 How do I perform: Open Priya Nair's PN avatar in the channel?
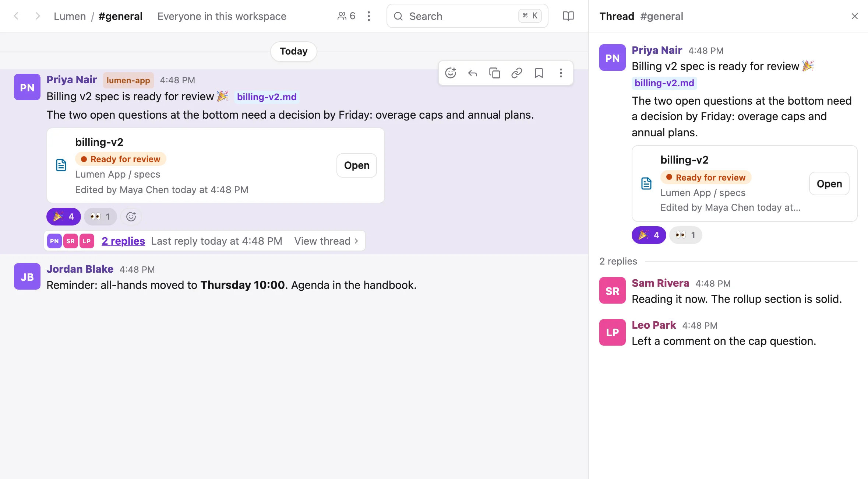[x=27, y=87]
